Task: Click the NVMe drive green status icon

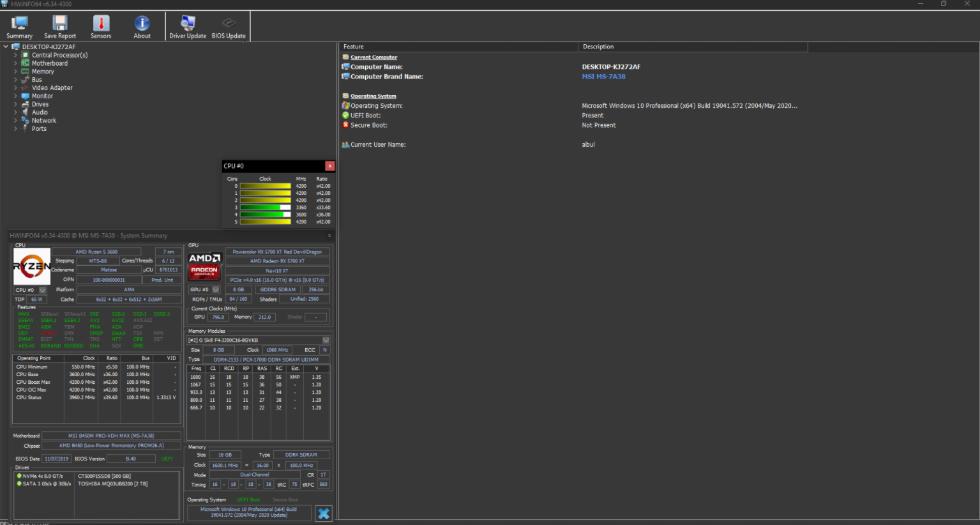Action: click(x=19, y=476)
